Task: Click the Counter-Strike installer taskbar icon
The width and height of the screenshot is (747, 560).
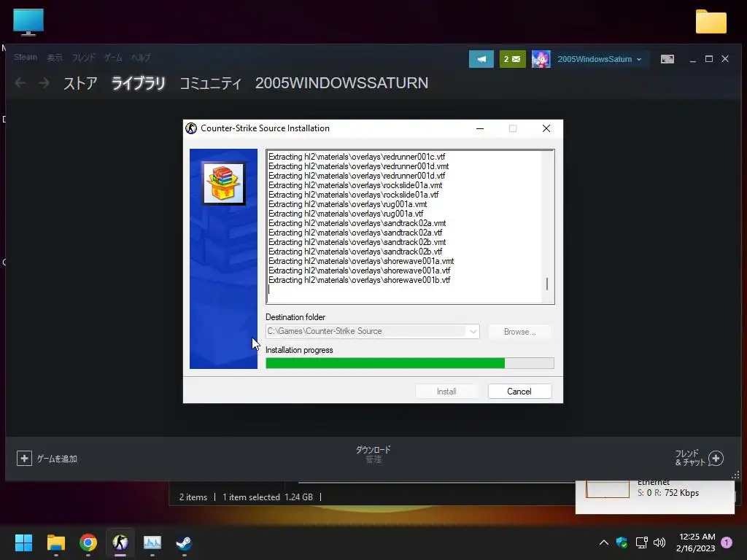Action: click(x=120, y=542)
